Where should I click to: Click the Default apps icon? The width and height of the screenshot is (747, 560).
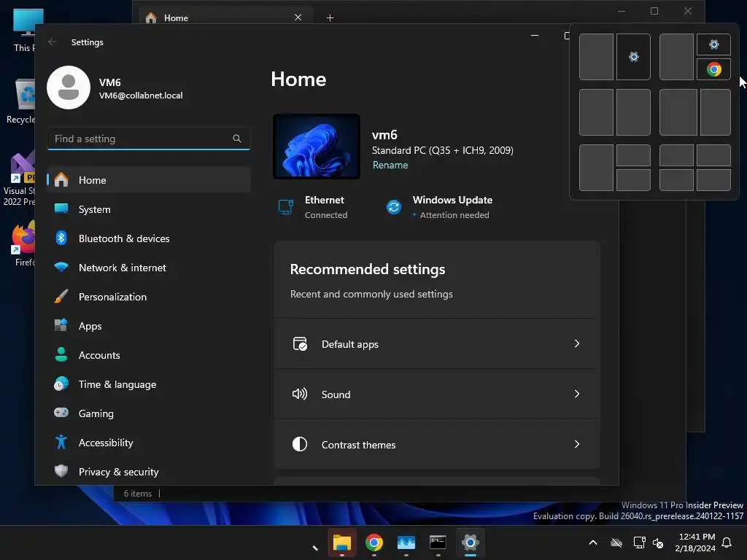(x=300, y=344)
